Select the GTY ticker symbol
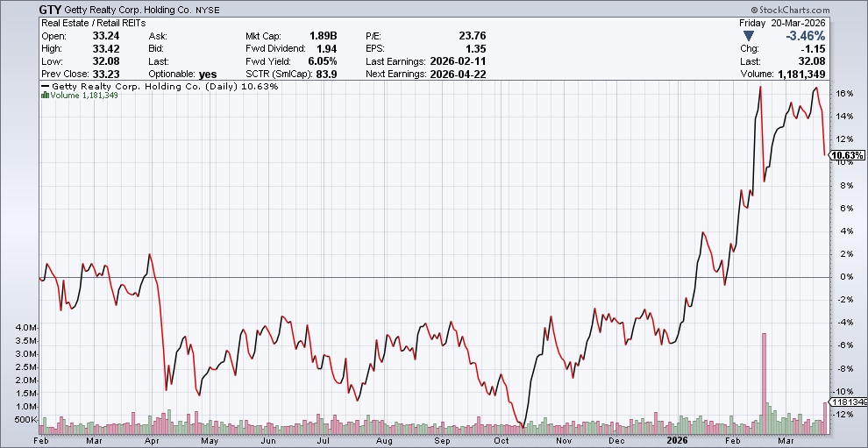The width and height of the screenshot is (868, 448). click(x=51, y=9)
